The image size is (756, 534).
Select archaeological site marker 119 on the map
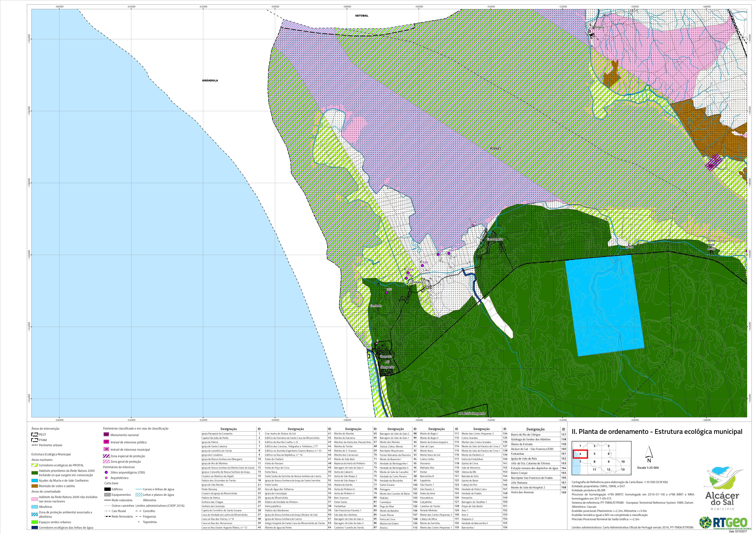[x=408, y=273]
